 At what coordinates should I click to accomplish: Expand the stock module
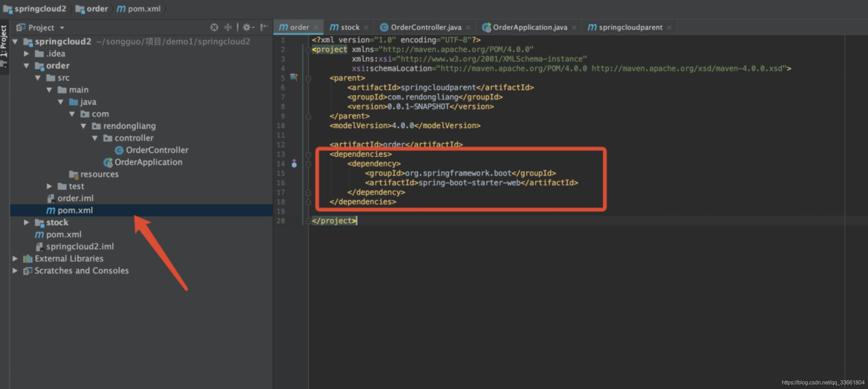(x=26, y=222)
